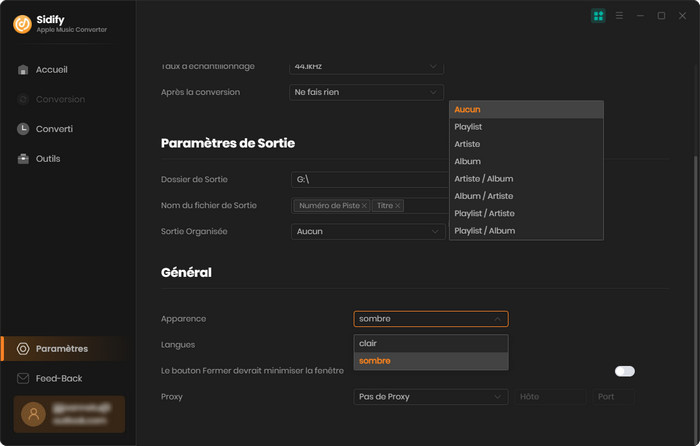Click the user account avatar
Viewport: 700px width, 446px height.
pos(33,414)
